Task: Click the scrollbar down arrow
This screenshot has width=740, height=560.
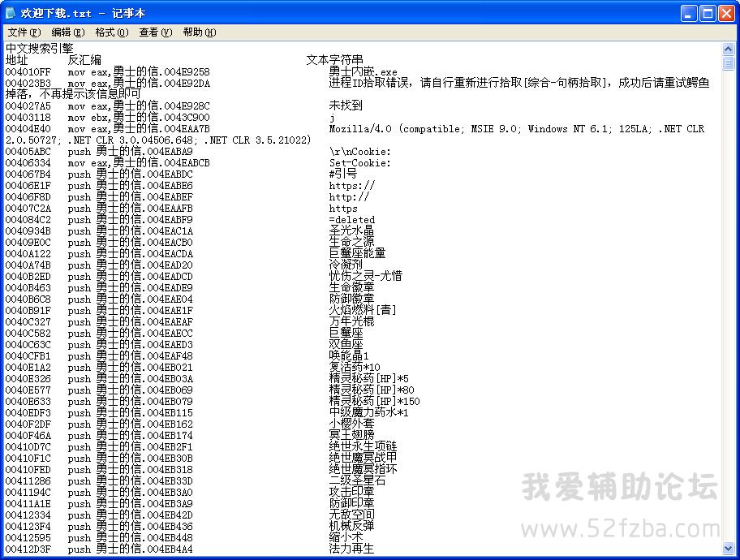Action: [x=728, y=548]
